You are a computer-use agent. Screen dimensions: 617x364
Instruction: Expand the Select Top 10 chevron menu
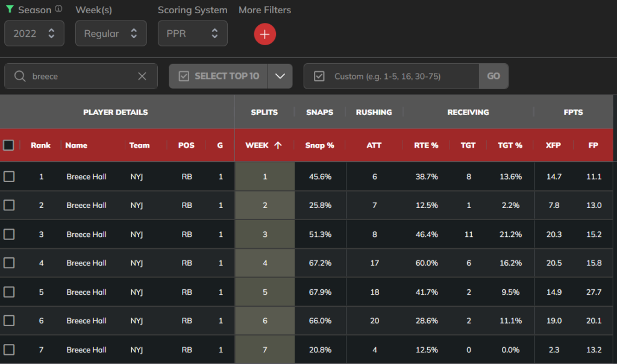click(280, 76)
